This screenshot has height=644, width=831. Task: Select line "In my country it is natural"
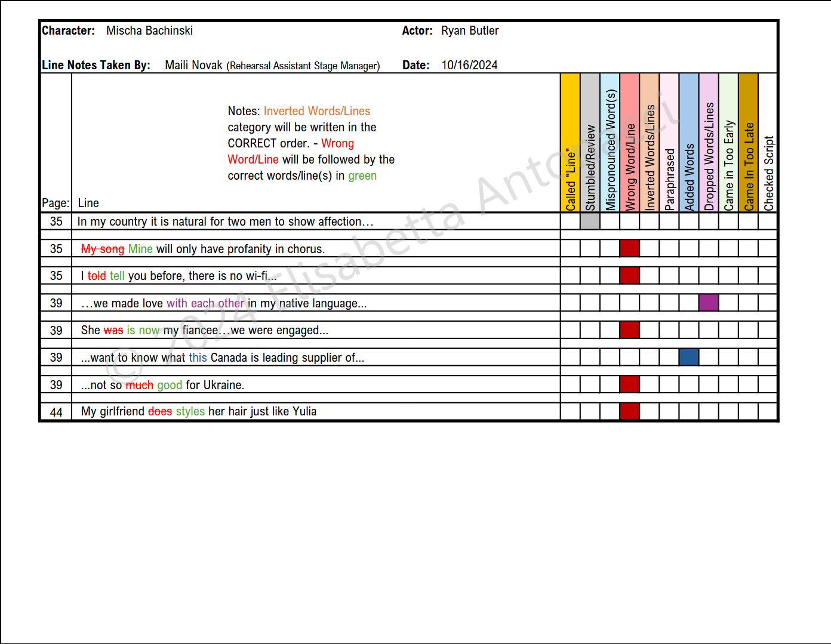click(226, 221)
